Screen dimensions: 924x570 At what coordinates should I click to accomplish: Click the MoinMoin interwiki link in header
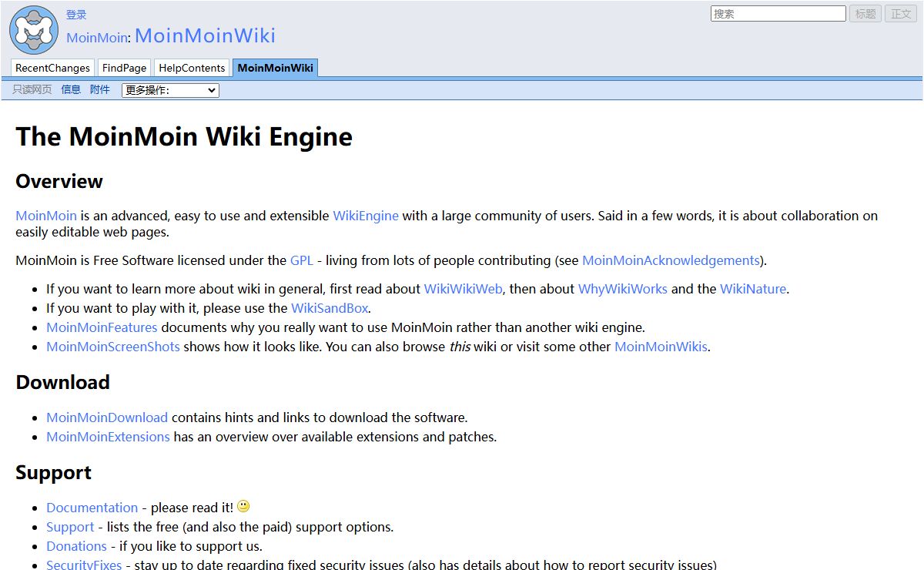coord(97,37)
